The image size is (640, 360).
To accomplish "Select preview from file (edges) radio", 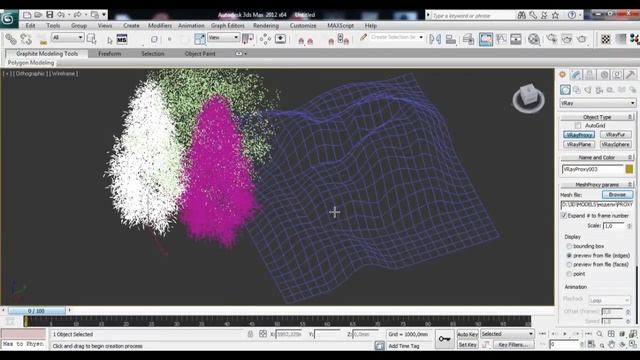I will pos(569,256).
